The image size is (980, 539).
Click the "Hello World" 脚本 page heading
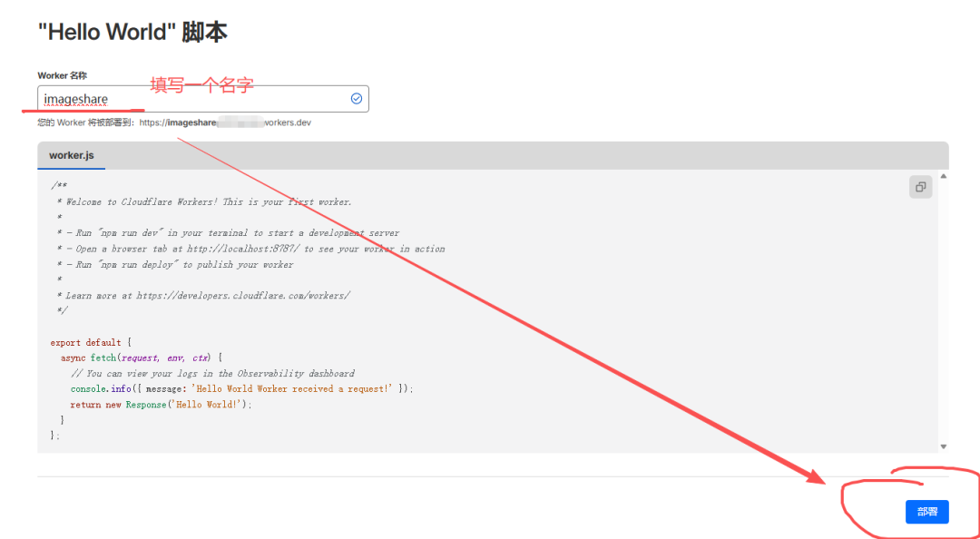(x=132, y=33)
